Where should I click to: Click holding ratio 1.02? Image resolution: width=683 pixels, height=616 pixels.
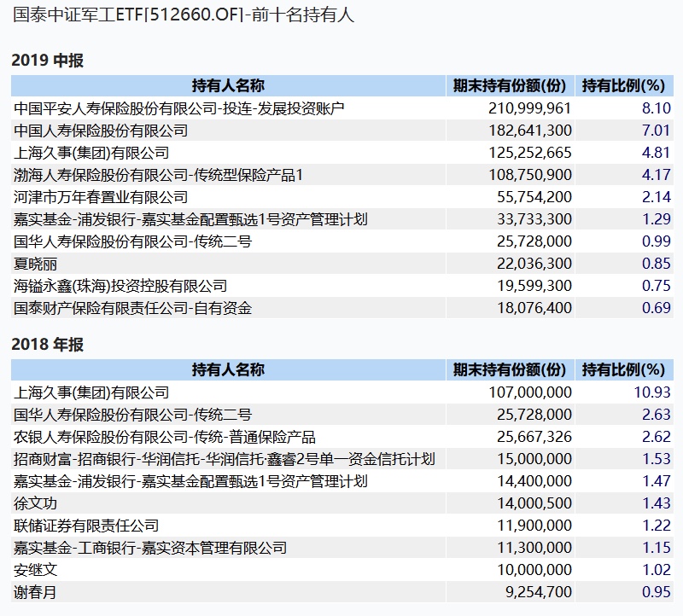(x=656, y=570)
